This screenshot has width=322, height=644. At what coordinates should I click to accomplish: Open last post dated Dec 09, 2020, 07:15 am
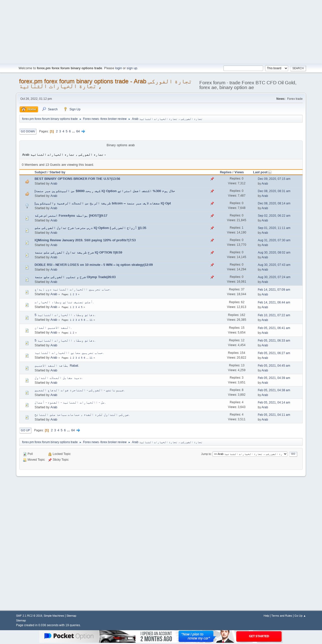[x=274, y=179]
